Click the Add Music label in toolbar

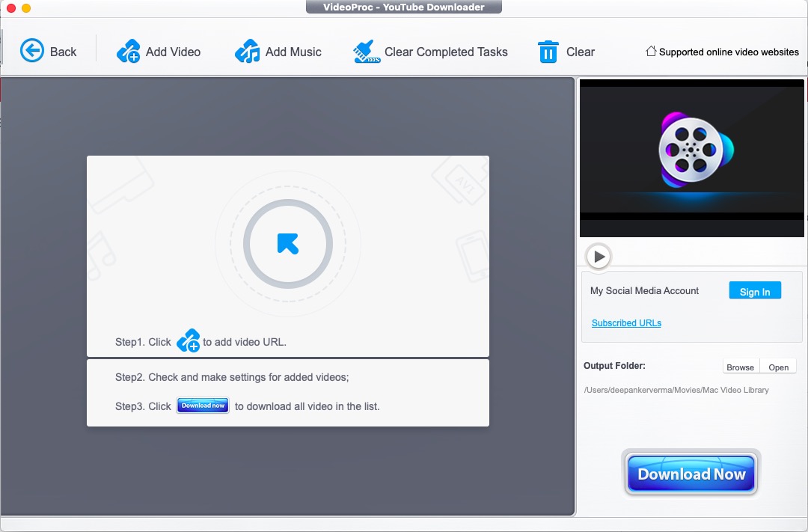(x=293, y=52)
